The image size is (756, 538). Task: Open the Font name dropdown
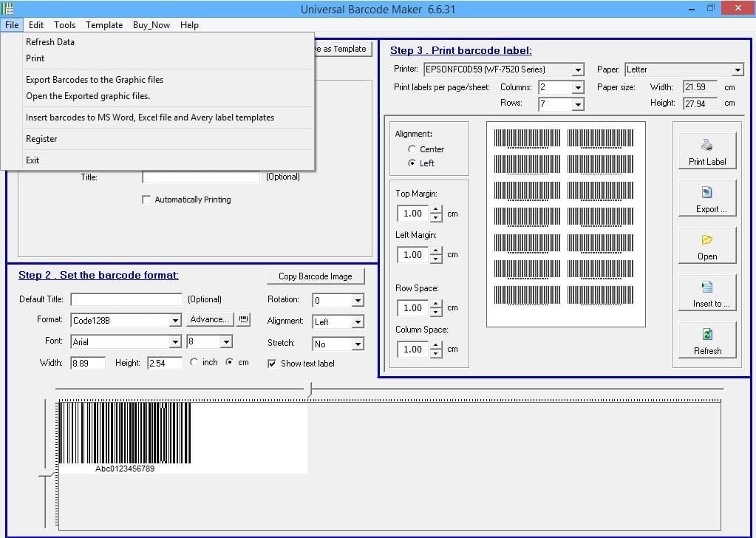[x=175, y=342]
